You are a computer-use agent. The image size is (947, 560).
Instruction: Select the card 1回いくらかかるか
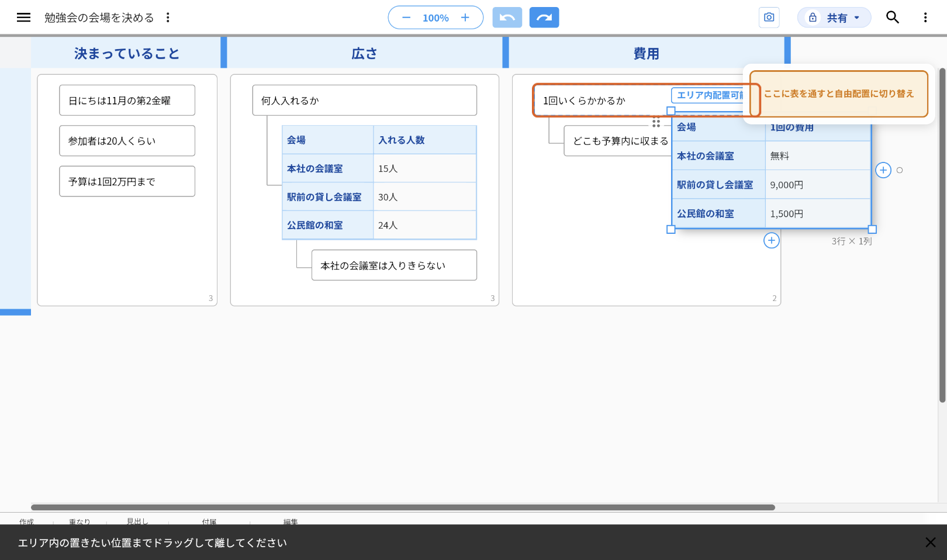602,101
